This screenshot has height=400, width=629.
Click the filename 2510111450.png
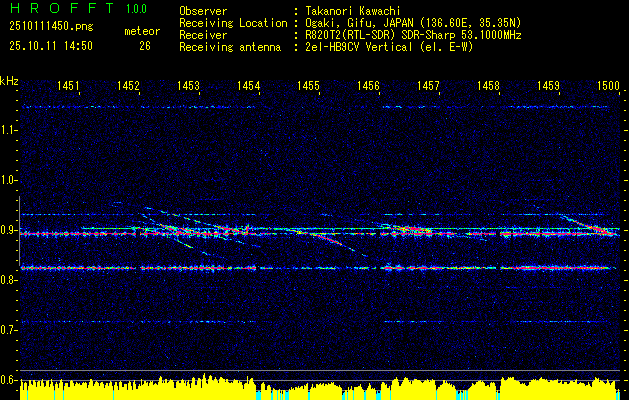[x=51, y=27]
